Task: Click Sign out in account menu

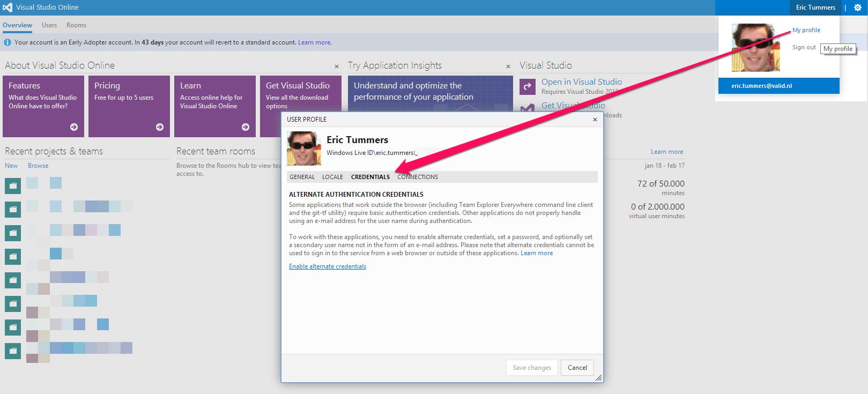Action: coord(804,47)
